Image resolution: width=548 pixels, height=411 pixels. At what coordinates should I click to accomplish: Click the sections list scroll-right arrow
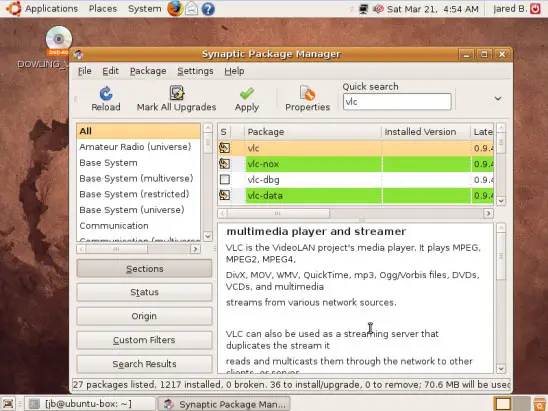(195, 249)
